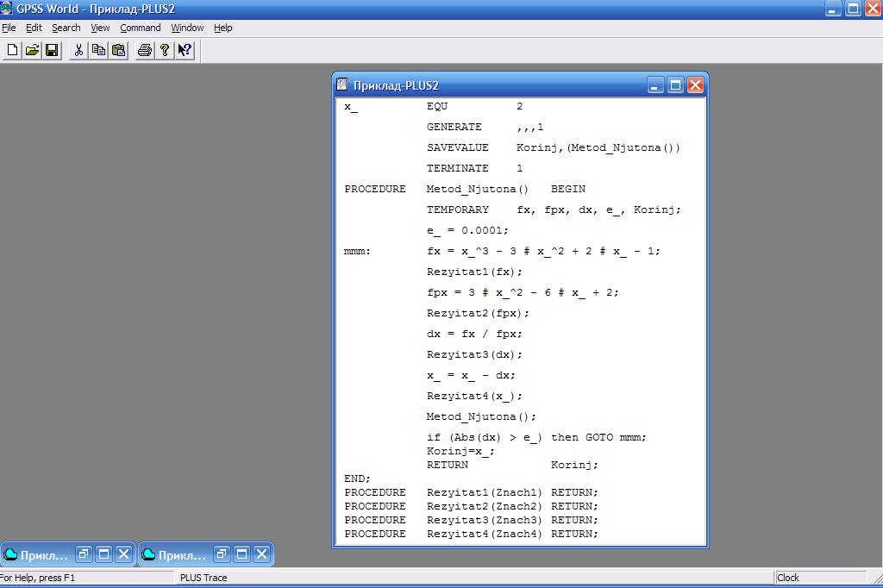The height and width of the screenshot is (588, 883).
Task: Click 'Korinj,(Metod_Njutona())' operand text
Action: (598, 147)
